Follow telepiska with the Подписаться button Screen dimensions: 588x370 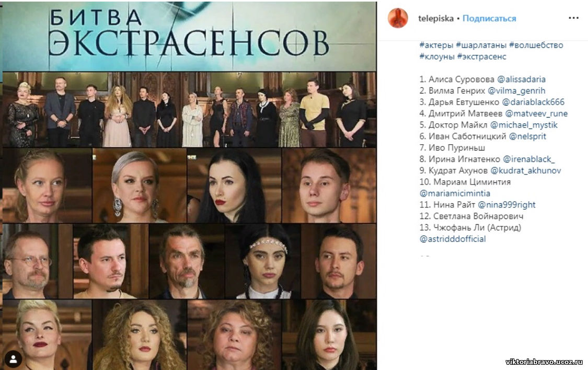(489, 18)
